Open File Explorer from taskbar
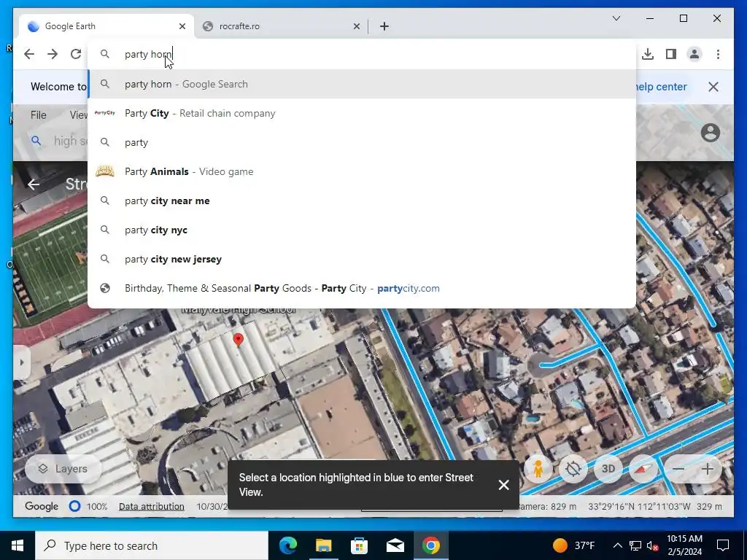Image resolution: width=747 pixels, height=560 pixels. 323,545
